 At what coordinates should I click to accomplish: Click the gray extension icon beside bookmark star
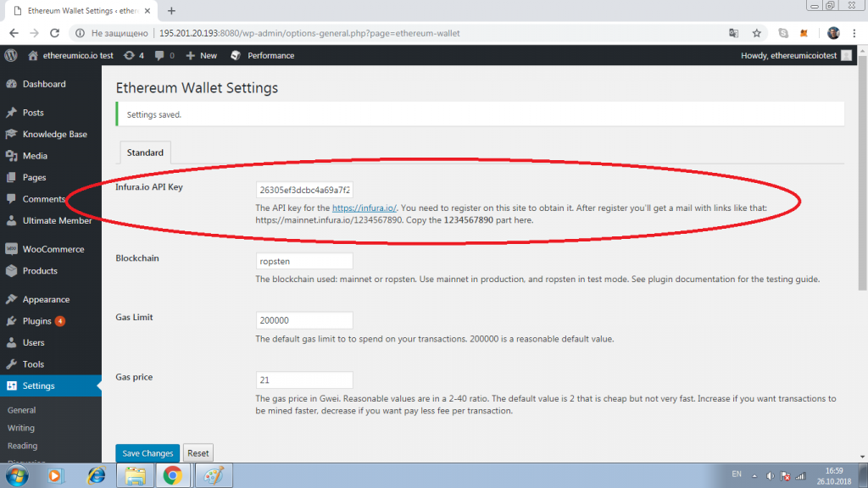coord(783,33)
